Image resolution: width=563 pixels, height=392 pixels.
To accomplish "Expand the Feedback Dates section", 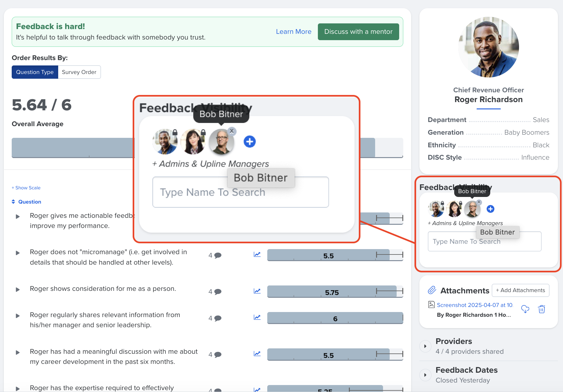I will click(425, 375).
